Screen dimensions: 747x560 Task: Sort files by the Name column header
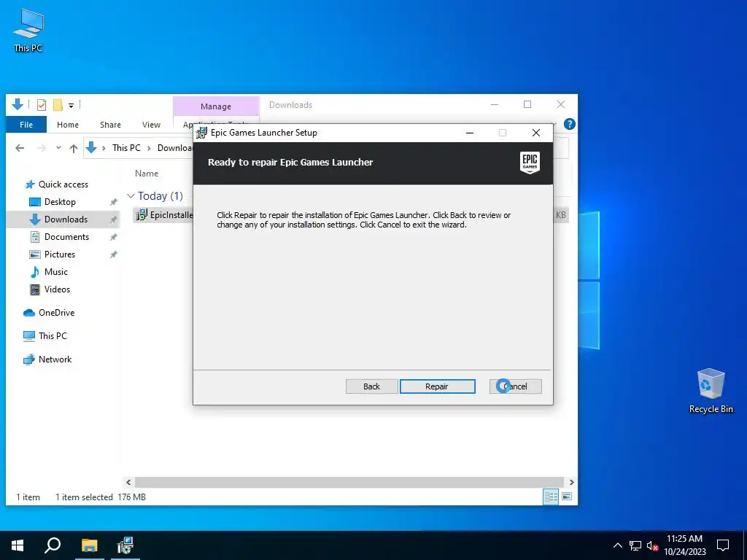[x=146, y=174]
